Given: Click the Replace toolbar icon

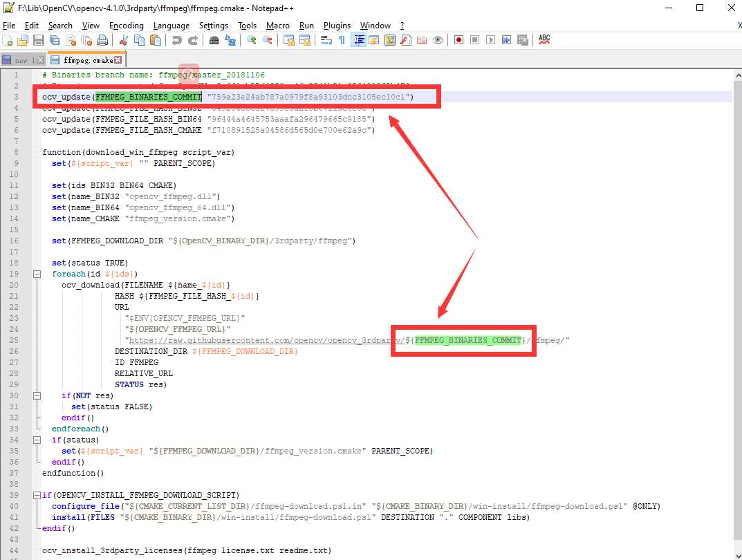Looking at the screenshot, I should pyautogui.click(x=230, y=40).
